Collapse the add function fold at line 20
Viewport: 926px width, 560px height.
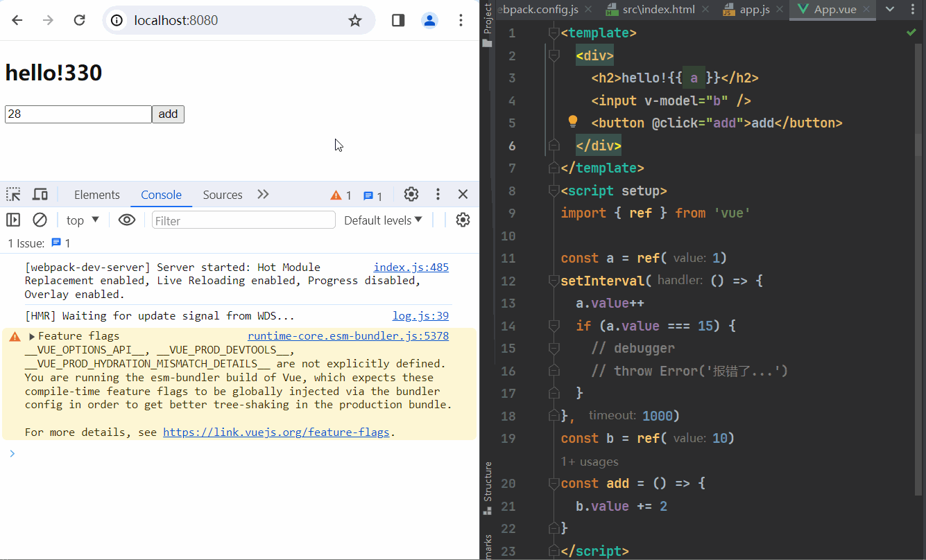pyautogui.click(x=554, y=483)
